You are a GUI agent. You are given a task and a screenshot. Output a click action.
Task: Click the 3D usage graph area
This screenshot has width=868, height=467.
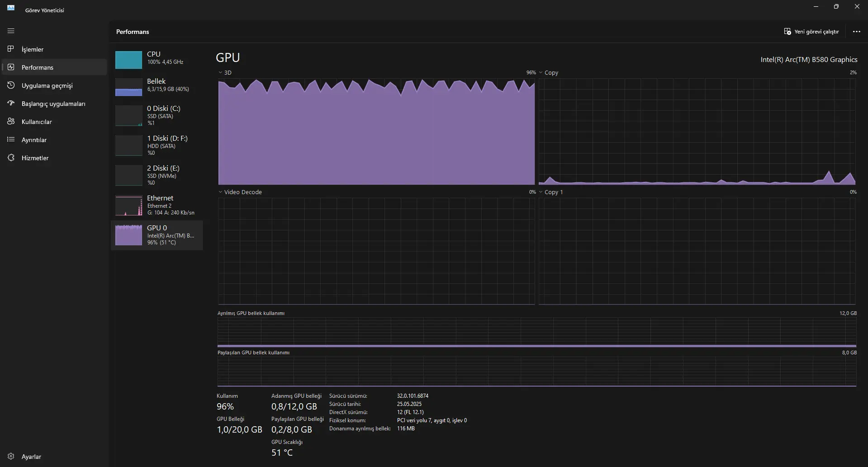376,132
